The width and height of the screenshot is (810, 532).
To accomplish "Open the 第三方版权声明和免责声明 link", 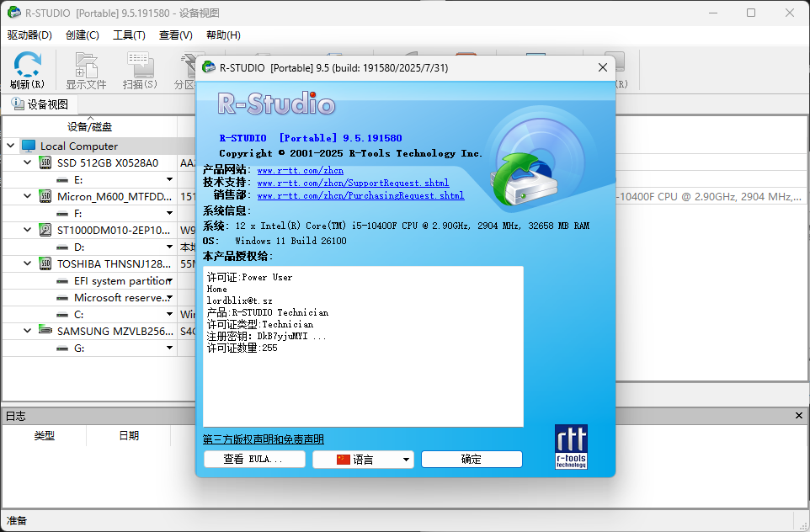I will pos(264,439).
